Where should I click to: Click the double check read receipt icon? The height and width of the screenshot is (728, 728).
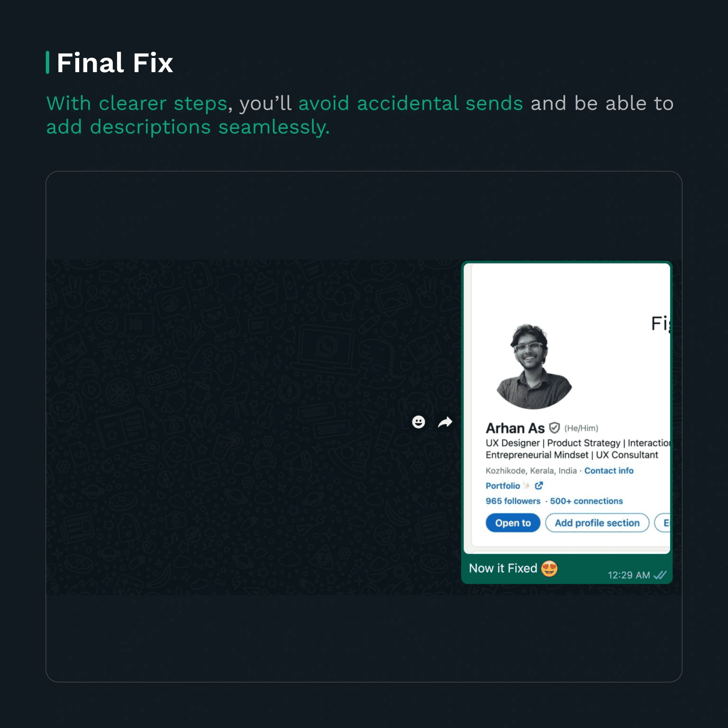[660, 575]
